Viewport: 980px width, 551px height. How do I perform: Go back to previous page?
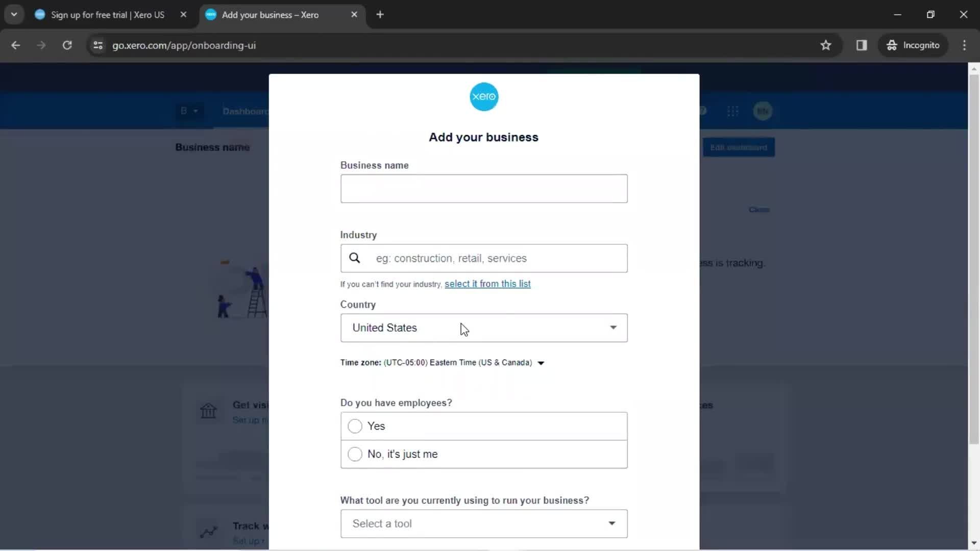click(16, 45)
